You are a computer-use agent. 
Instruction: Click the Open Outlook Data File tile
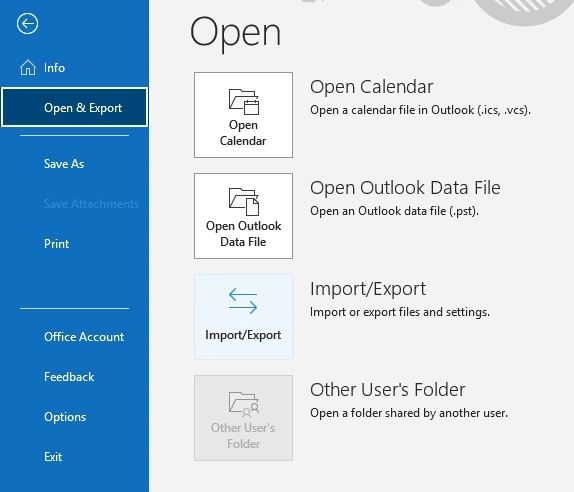point(243,216)
